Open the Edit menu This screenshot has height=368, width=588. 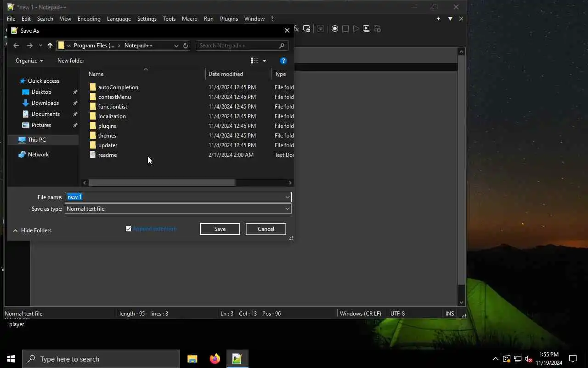click(x=26, y=19)
